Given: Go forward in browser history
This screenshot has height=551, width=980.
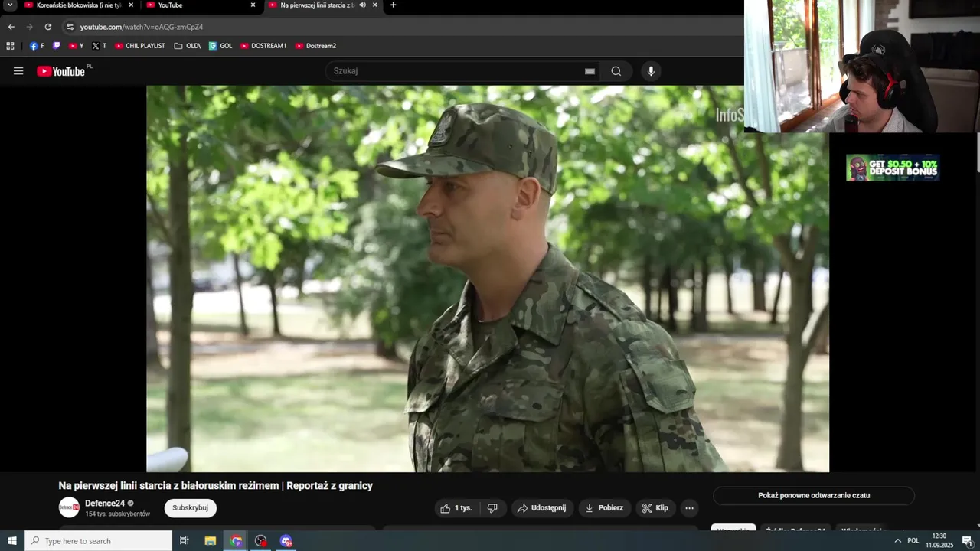Looking at the screenshot, I should (29, 27).
